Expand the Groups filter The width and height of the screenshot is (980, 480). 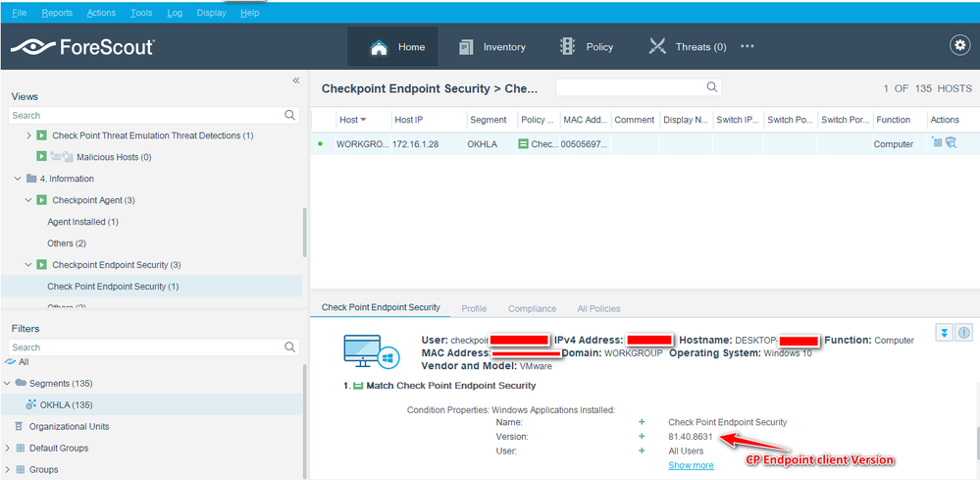pos(7,469)
